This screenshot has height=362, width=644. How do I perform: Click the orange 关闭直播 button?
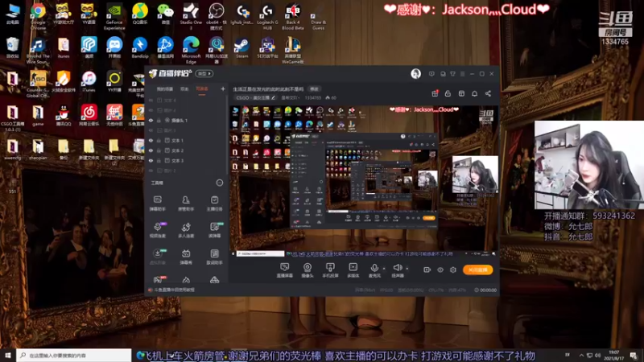coord(477,269)
